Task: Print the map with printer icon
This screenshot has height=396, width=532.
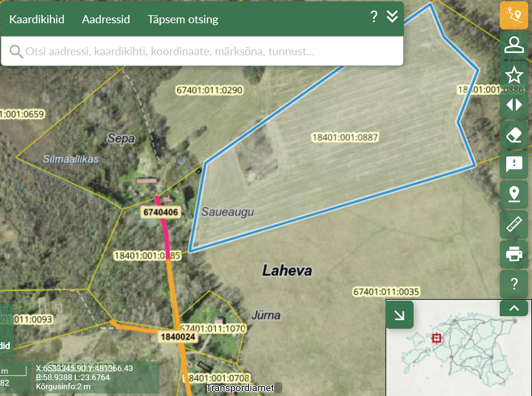Action: point(514,254)
